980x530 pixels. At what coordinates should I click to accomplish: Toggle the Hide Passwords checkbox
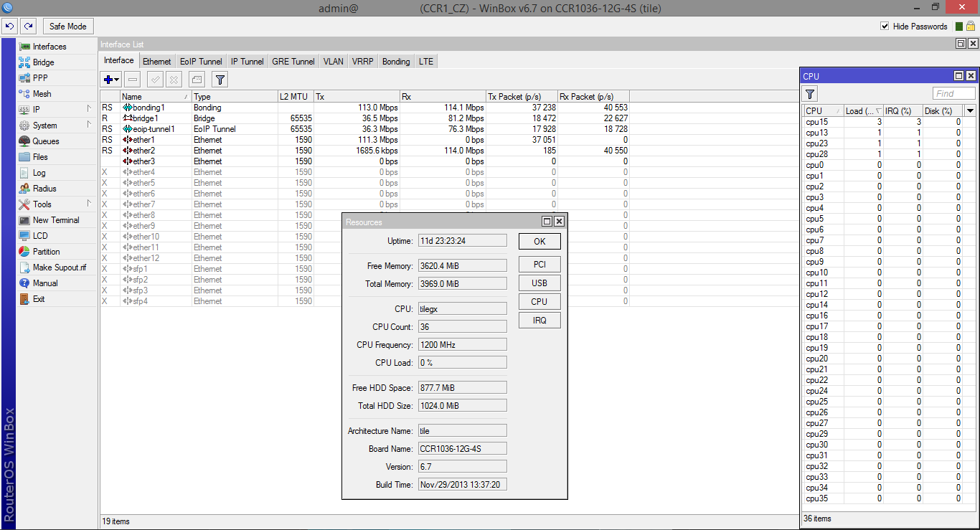tap(885, 27)
